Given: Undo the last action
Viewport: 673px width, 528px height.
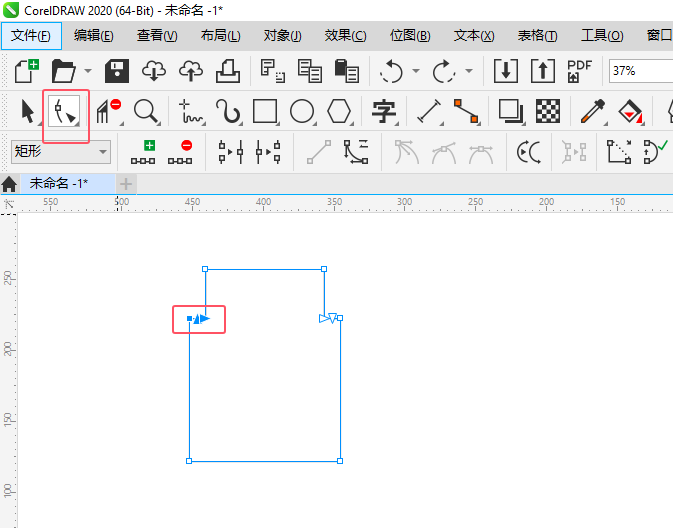Looking at the screenshot, I should pos(391,71).
